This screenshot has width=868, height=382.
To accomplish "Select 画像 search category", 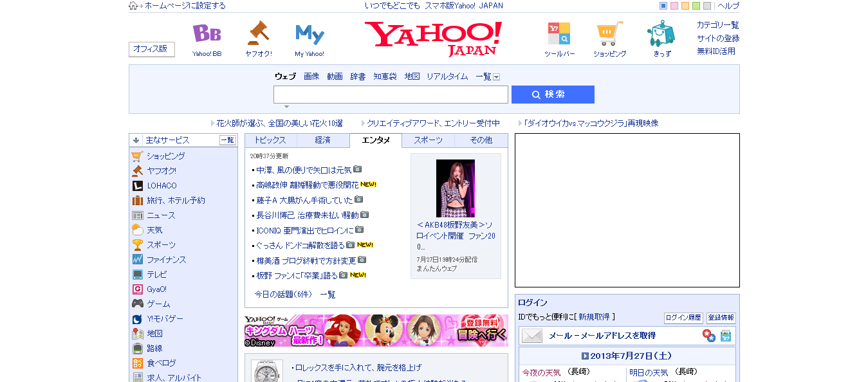I will pyautogui.click(x=311, y=77).
